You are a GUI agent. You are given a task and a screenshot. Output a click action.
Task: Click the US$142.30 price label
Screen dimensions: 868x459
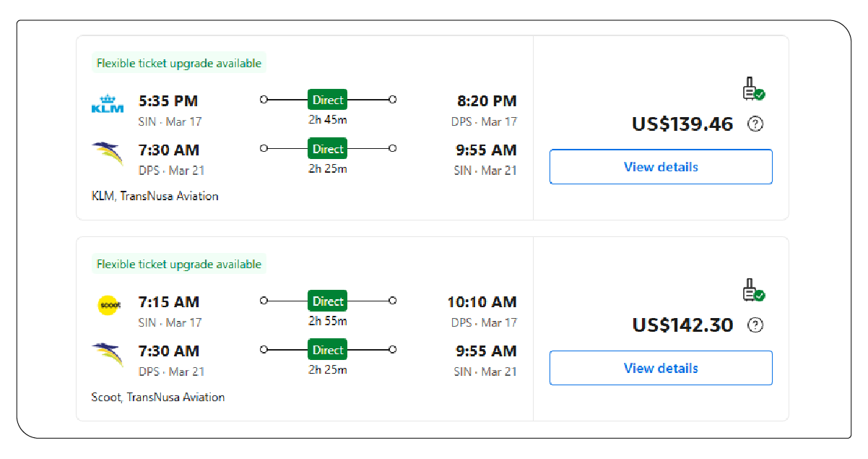682,325
